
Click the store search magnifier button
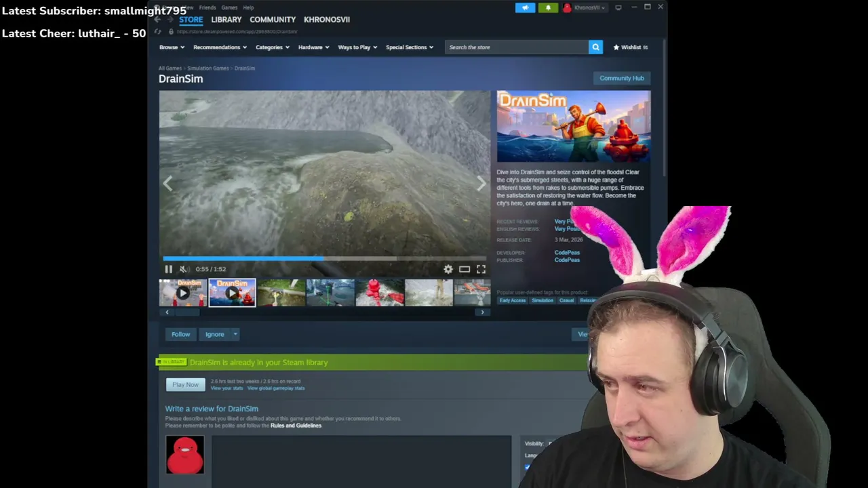pyautogui.click(x=595, y=47)
